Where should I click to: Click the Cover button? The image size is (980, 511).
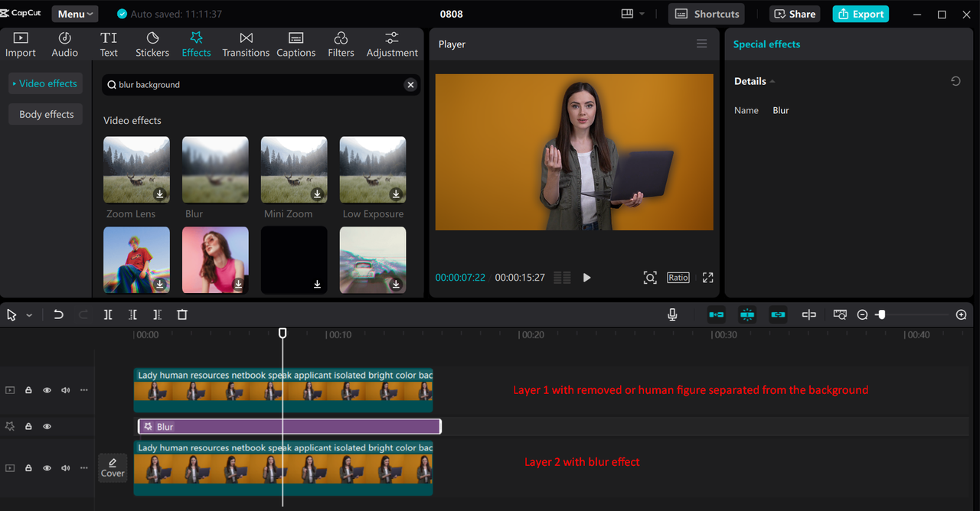point(113,467)
